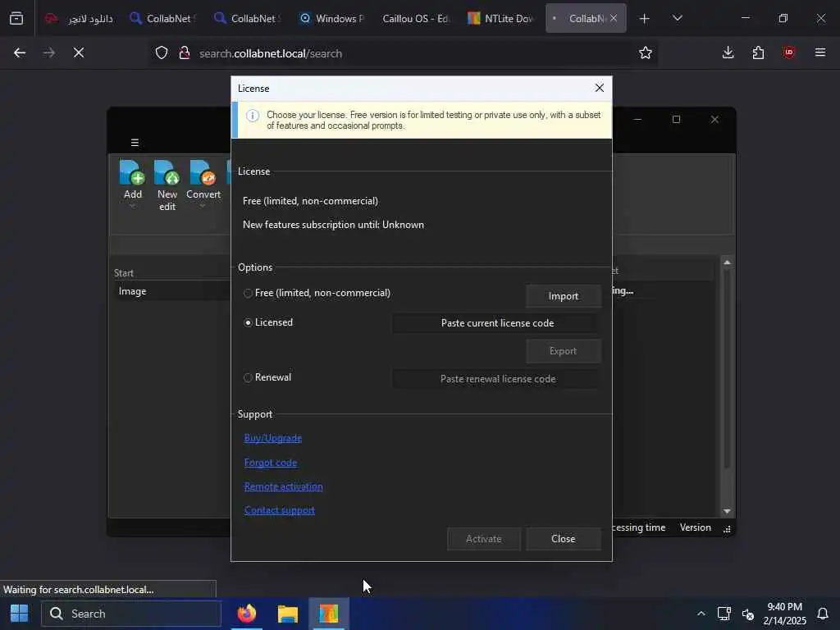
Task: Open the Buy/Upgrade link
Action: (x=272, y=438)
